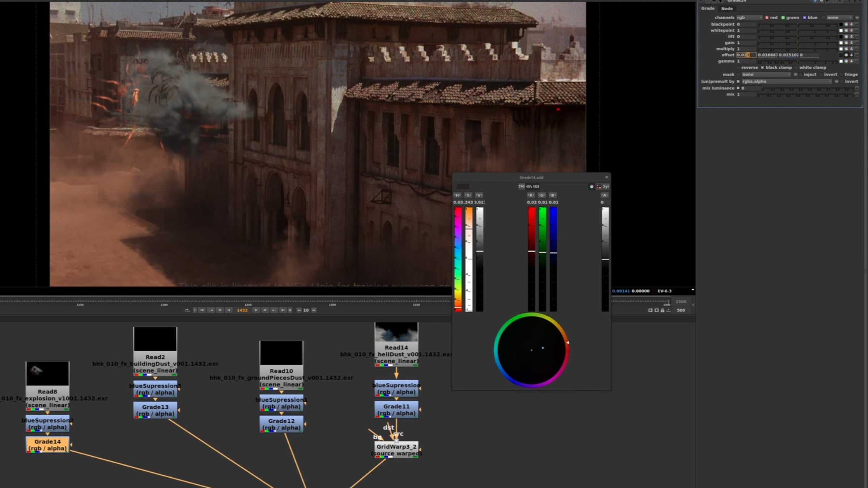The width and height of the screenshot is (868, 488).
Task: Adjust the red channel color slider
Action: point(532,259)
